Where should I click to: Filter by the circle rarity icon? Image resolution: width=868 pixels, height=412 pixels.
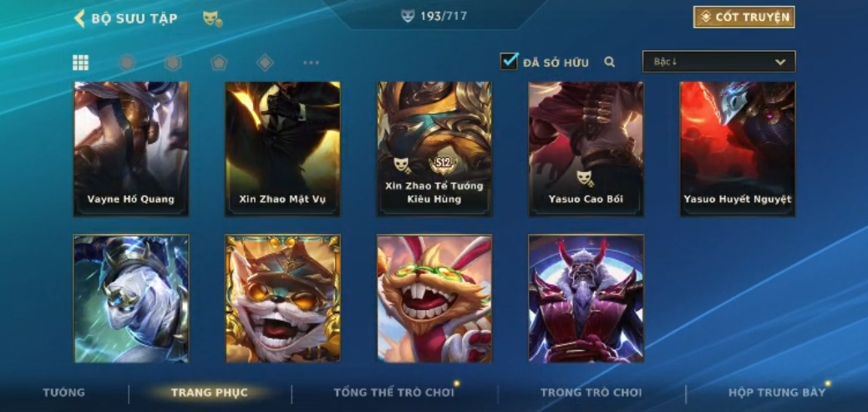127,63
